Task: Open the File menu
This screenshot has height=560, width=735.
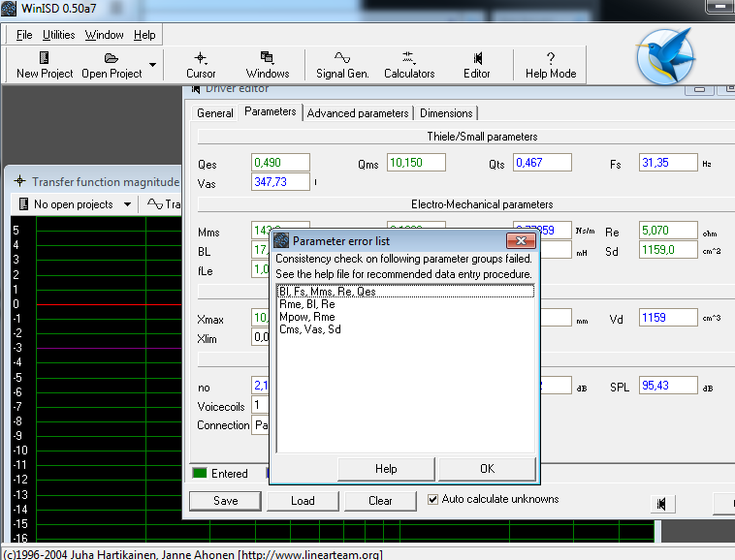Action: click(x=24, y=35)
